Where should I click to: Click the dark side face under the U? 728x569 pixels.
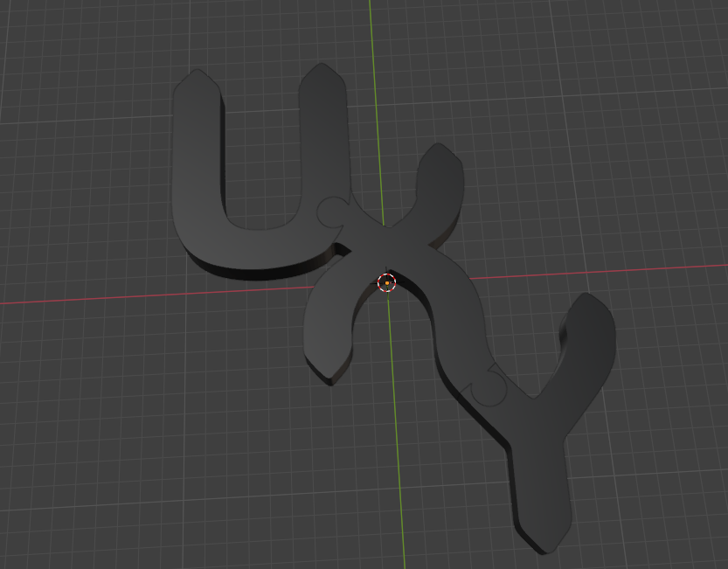pos(253,271)
